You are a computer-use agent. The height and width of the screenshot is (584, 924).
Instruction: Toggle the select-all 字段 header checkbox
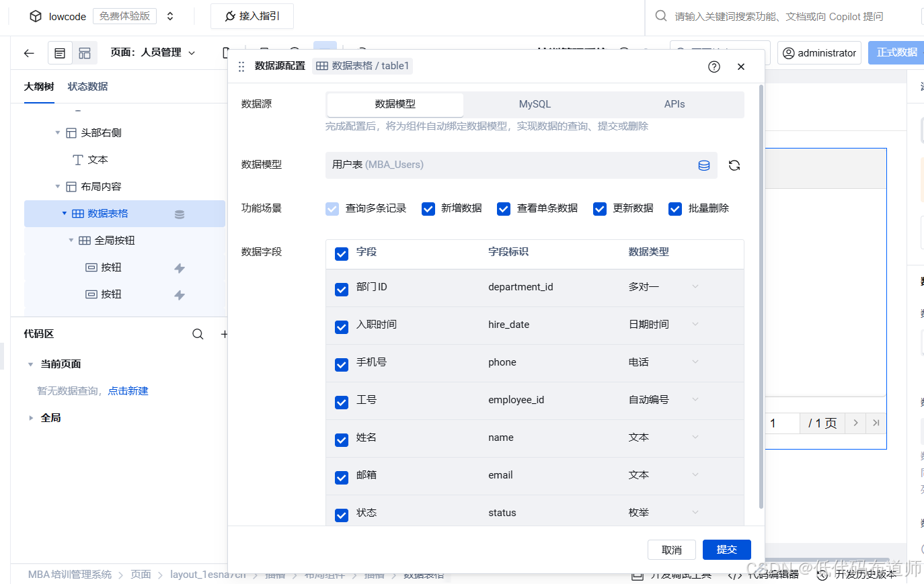(x=342, y=253)
